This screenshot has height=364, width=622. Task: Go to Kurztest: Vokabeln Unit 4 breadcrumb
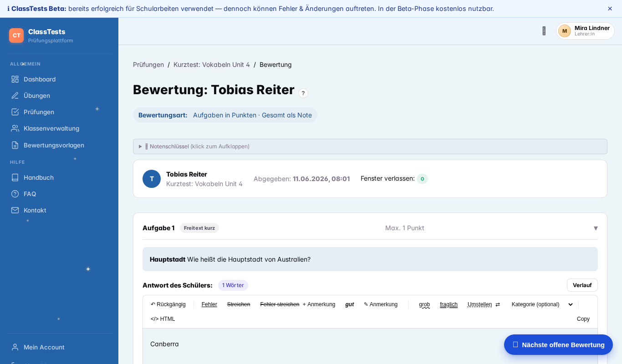pos(212,65)
